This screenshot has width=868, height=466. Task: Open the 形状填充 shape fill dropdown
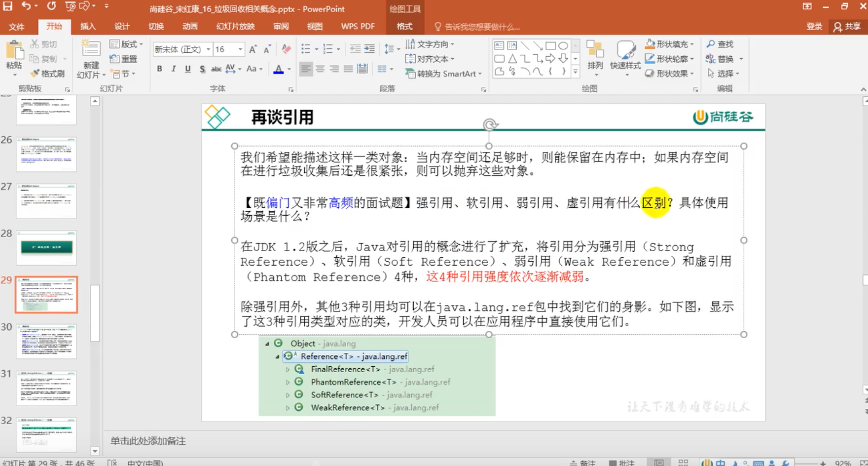pos(670,44)
